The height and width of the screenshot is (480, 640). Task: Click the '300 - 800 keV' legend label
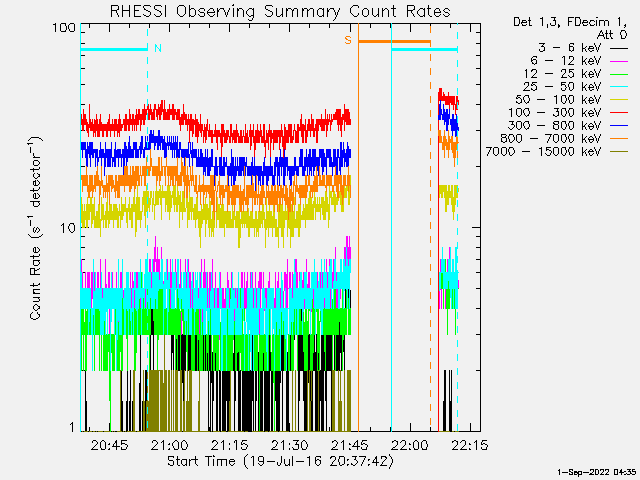point(555,126)
